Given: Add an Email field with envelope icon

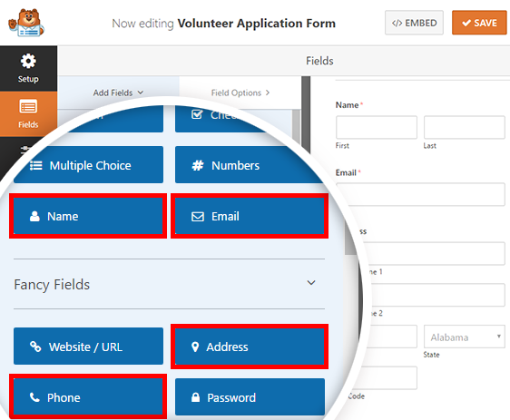Looking at the screenshot, I should tap(250, 216).
